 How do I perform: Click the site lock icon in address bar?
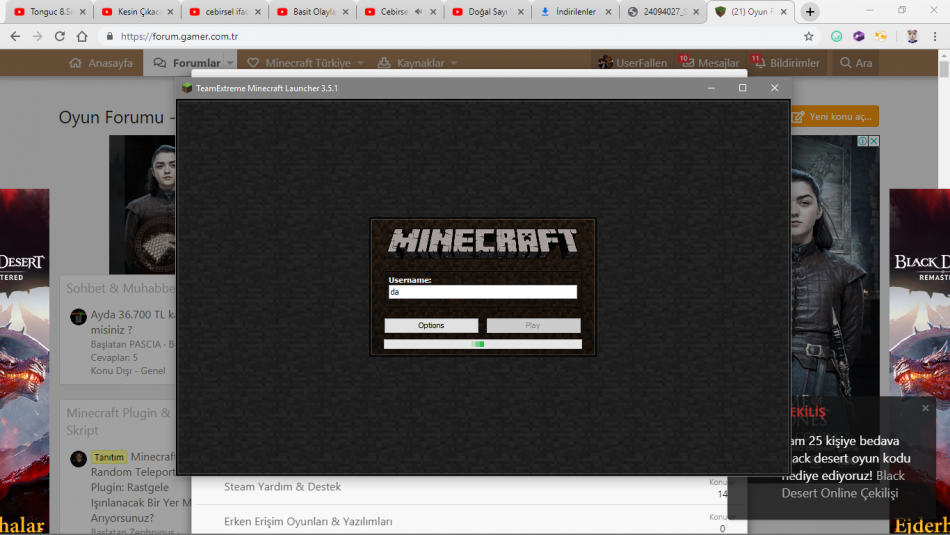[x=110, y=36]
